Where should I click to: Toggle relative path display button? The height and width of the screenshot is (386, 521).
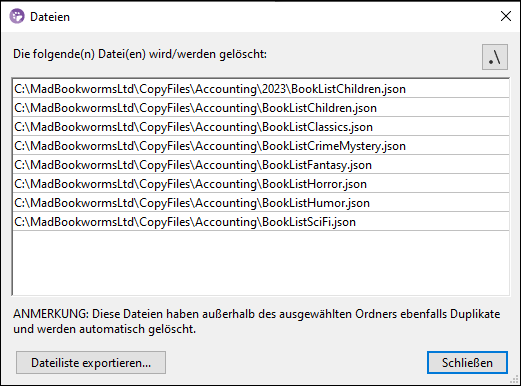coord(495,57)
